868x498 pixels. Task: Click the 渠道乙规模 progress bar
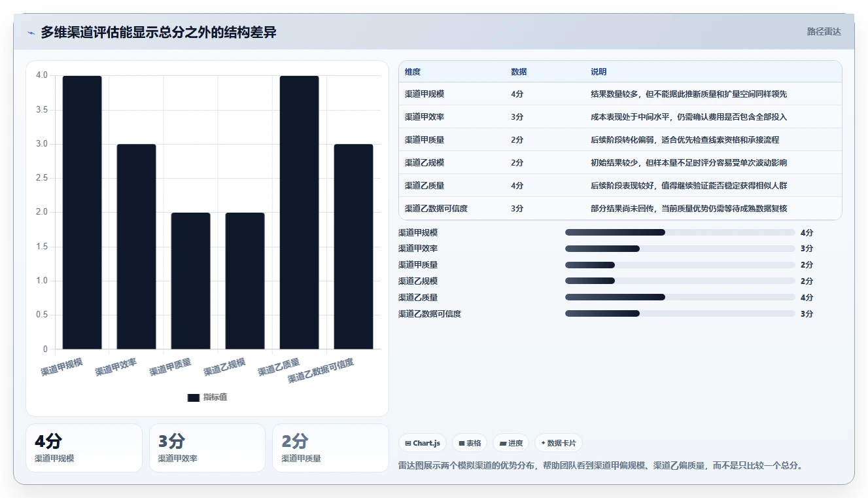coord(680,281)
